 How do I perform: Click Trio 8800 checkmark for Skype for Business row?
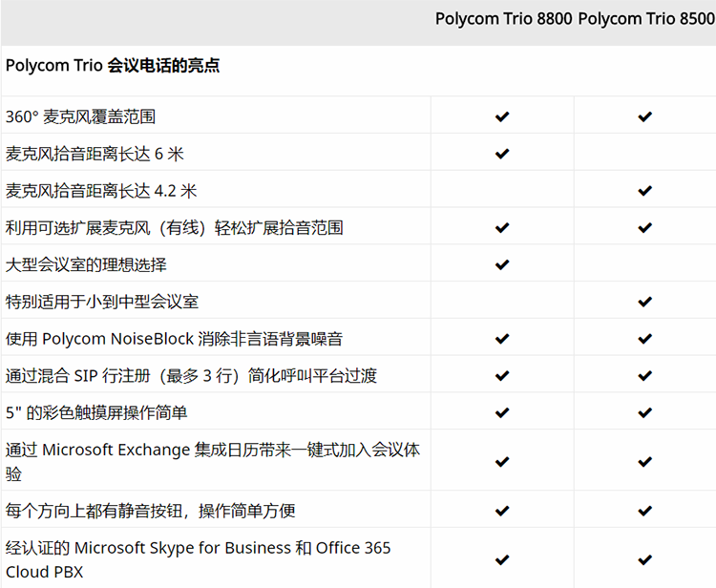click(502, 559)
